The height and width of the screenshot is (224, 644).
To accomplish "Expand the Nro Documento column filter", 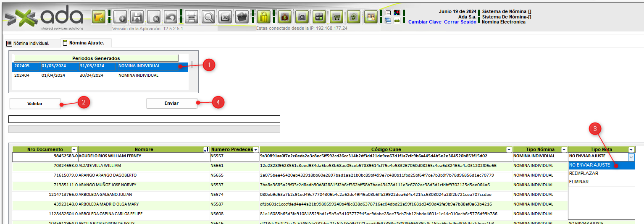I will pyautogui.click(x=74, y=150).
